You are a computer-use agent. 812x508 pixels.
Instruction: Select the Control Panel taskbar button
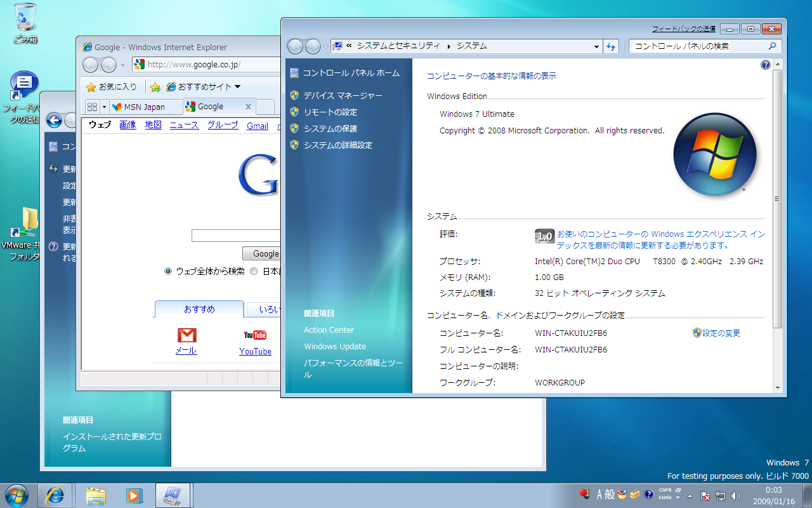click(x=173, y=495)
